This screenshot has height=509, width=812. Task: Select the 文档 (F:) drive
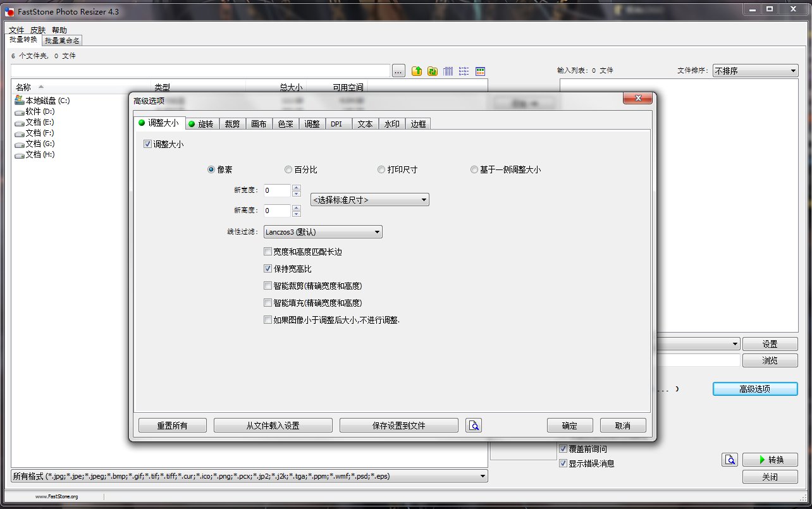pos(35,133)
